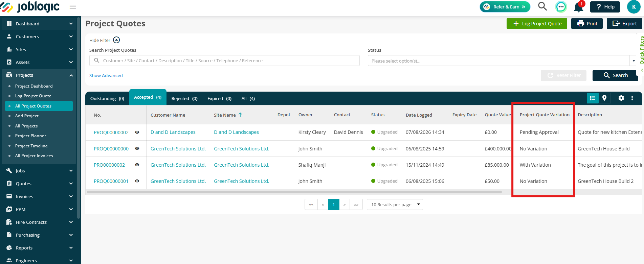Click the magnifier search icon in top bar
The width and height of the screenshot is (644, 264).
click(542, 6)
